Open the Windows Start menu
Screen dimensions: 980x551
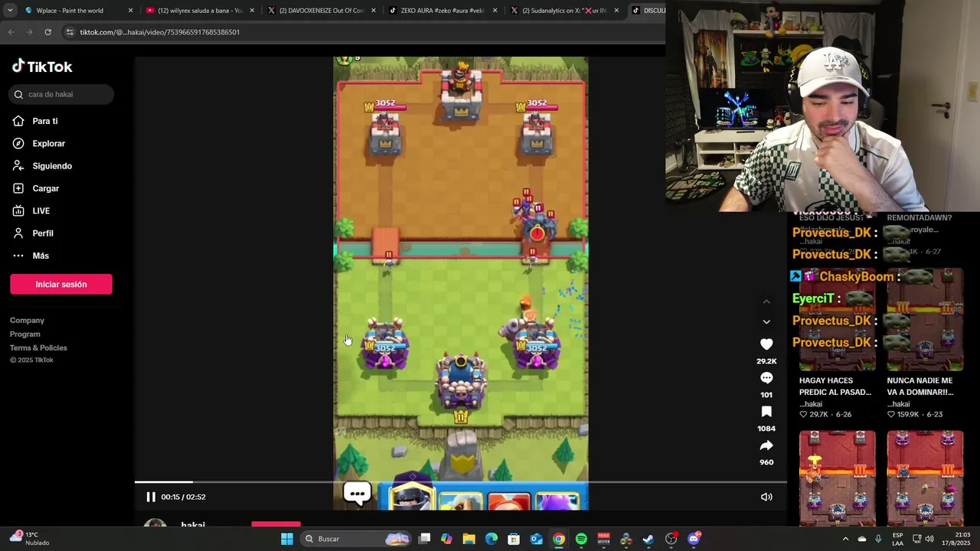pos(287,539)
